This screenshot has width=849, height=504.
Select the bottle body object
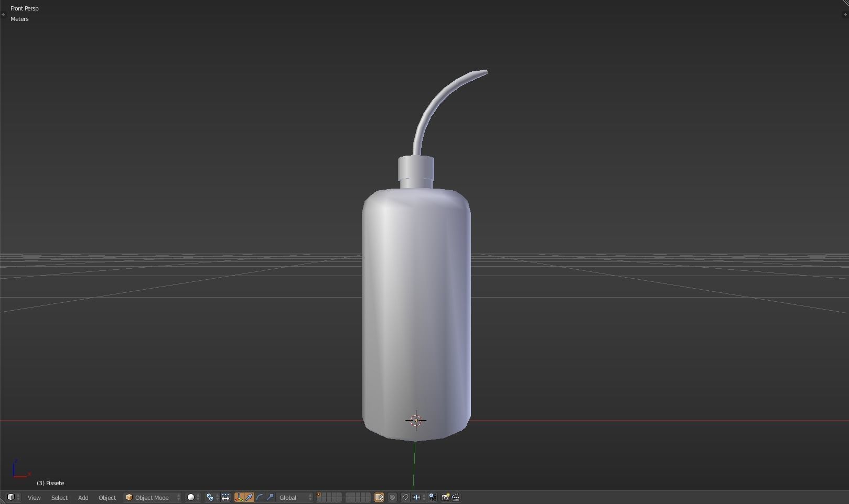[x=416, y=314]
